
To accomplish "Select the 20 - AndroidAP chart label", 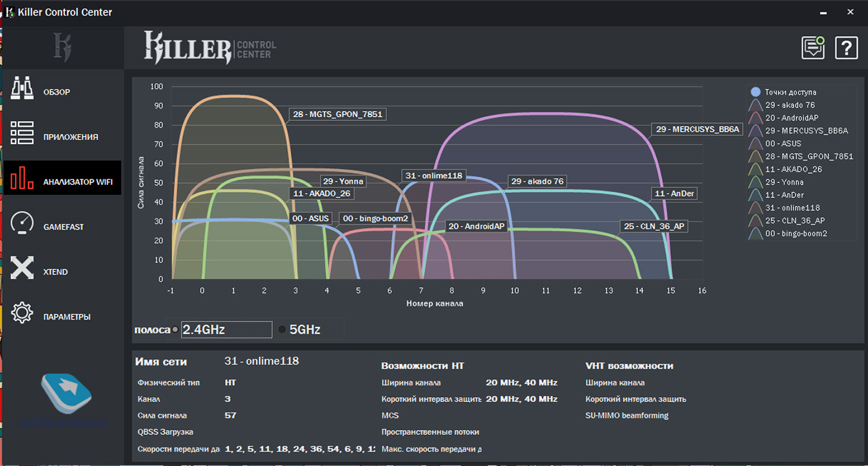I will tap(476, 226).
